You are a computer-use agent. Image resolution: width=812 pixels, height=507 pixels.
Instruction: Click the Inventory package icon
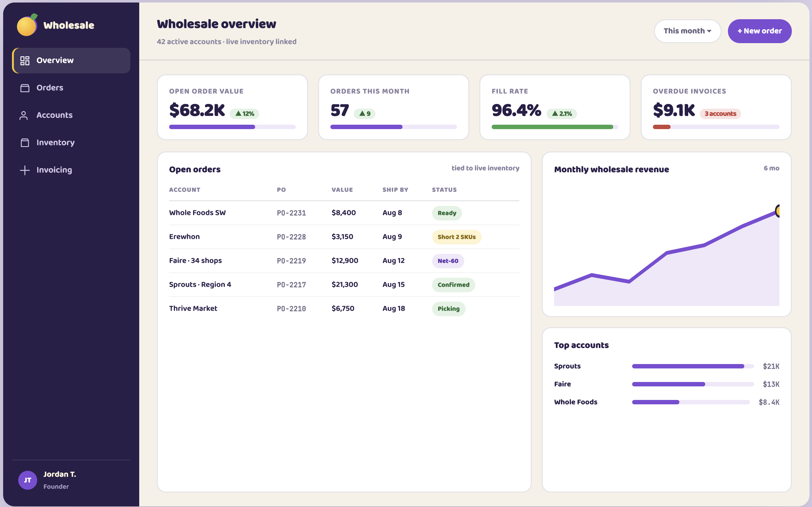[x=25, y=143]
